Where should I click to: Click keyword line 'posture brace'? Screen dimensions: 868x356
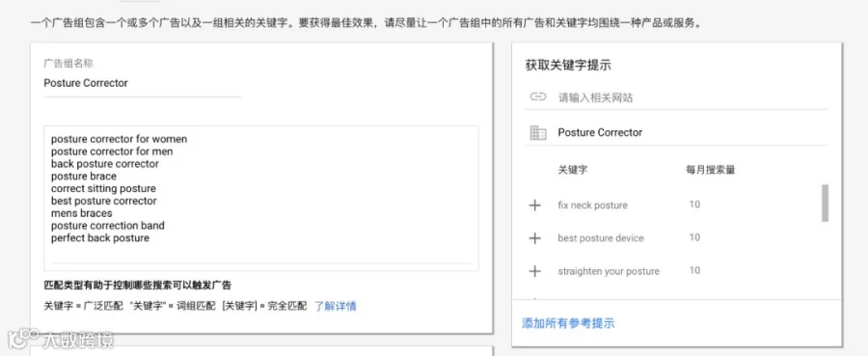pos(84,176)
